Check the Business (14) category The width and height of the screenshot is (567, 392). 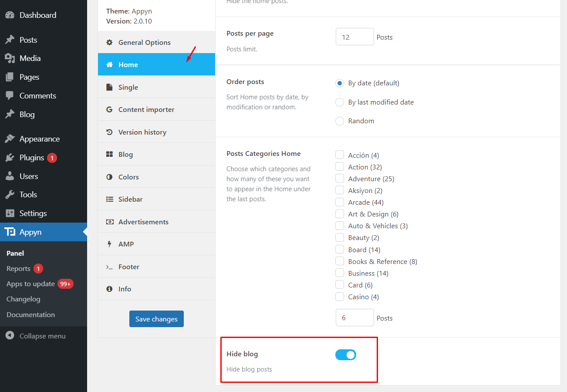(x=340, y=273)
